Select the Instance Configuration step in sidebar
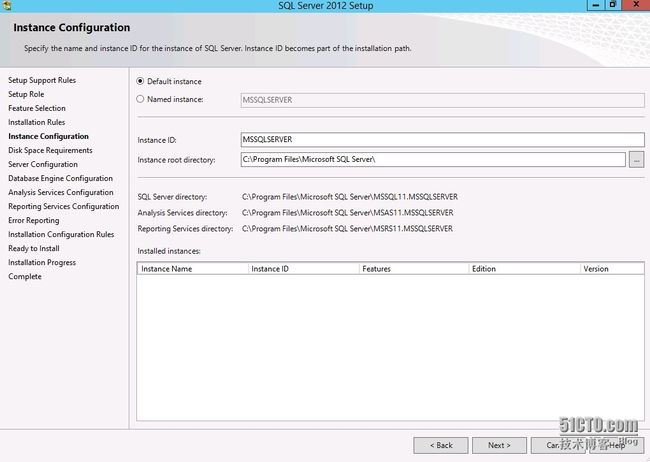The width and height of the screenshot is (650, 462). click(48, 136)
